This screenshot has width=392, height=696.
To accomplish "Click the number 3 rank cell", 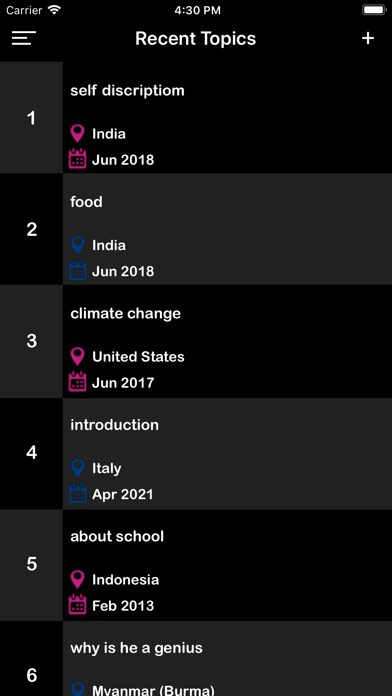I will 31,341.
